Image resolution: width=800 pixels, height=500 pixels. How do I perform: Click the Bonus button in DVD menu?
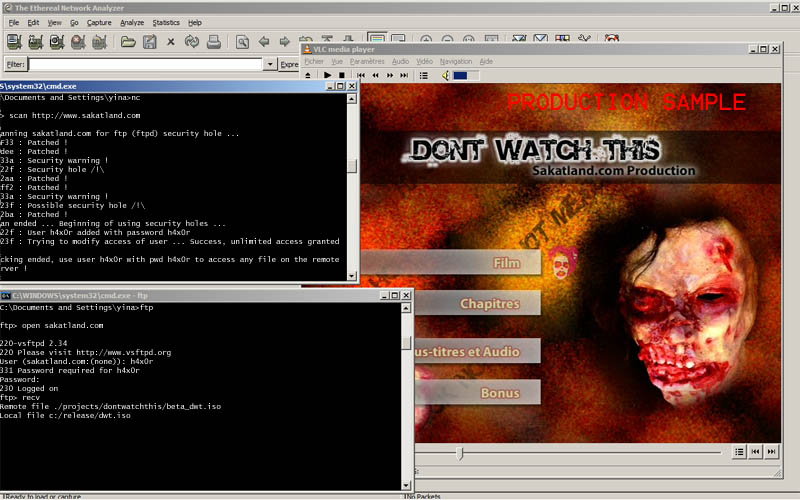(499, 393)
